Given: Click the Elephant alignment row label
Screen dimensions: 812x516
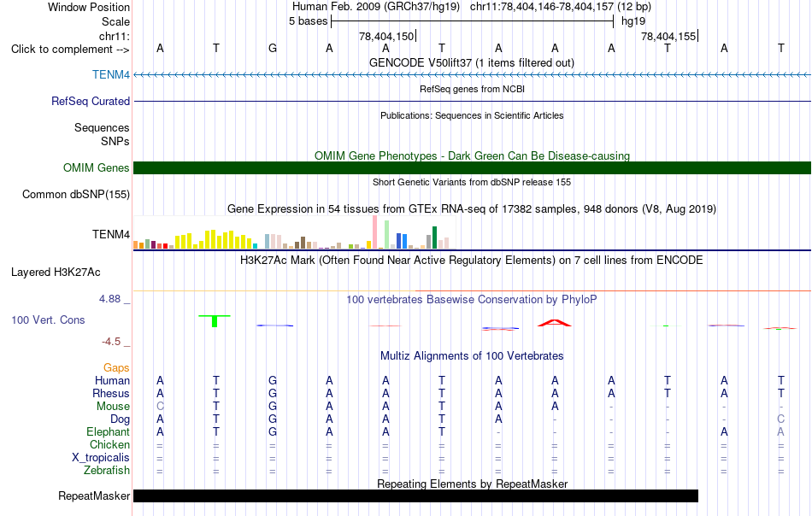Looking at the screenshot, I should pyautogui.click(x=108, y=431).
